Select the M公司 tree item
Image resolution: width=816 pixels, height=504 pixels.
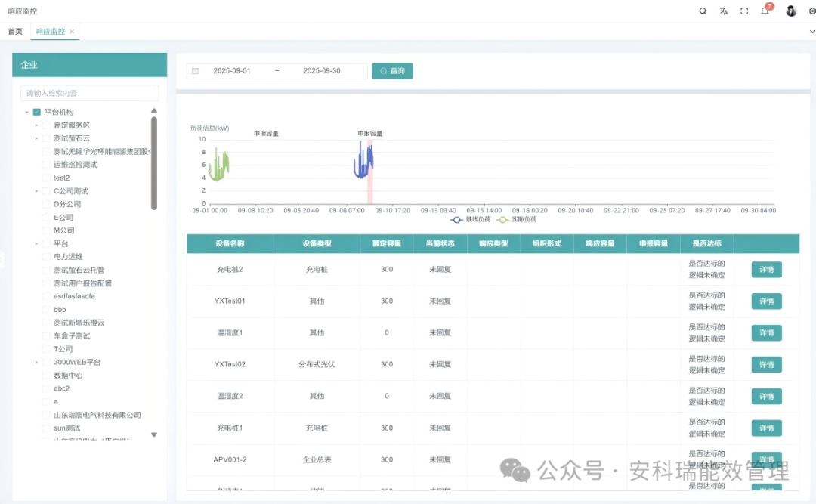(64, 230)
